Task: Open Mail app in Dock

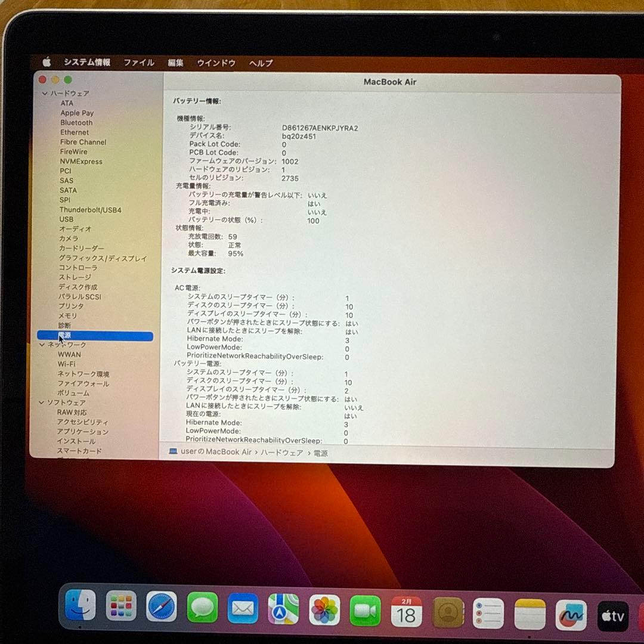Action: pyautogui.click(x=243, y=608)
